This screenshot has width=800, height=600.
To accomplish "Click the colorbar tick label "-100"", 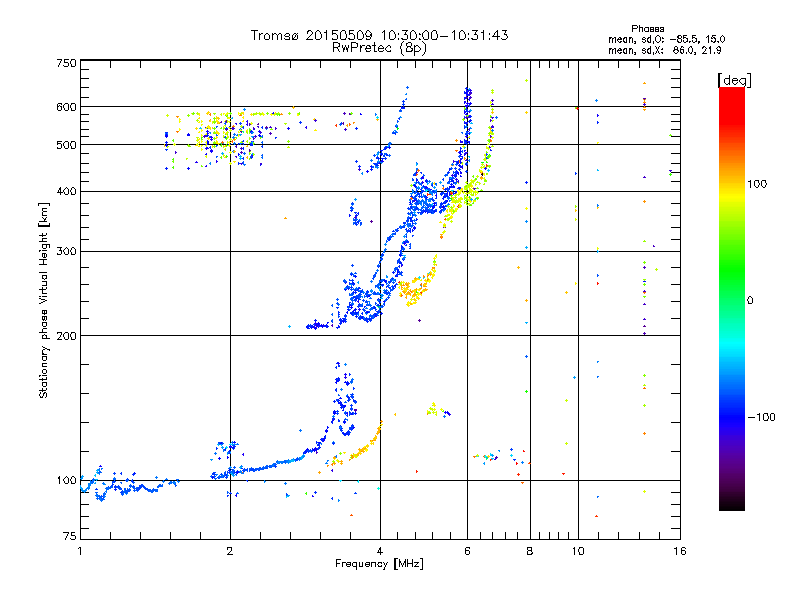I will [761, 417].
